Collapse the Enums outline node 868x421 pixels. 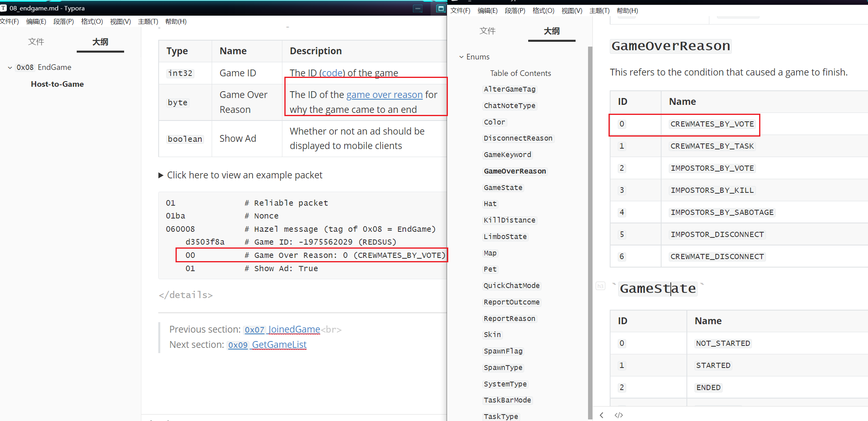462,57
